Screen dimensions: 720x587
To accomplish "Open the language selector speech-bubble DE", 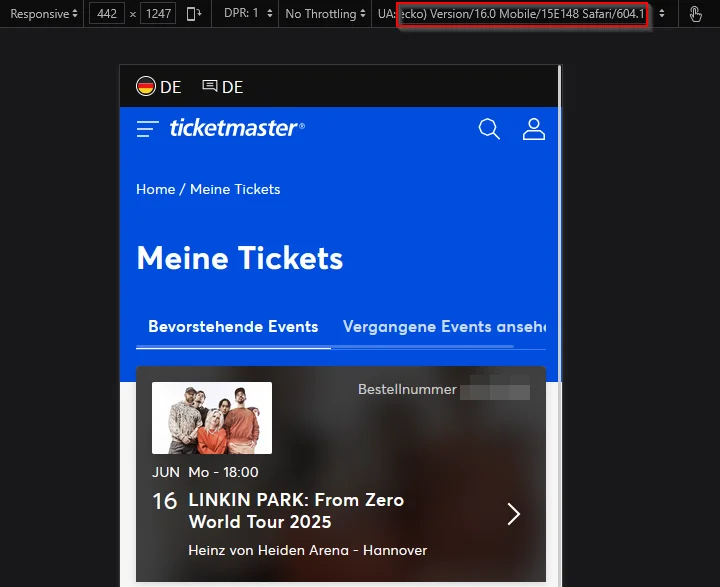I will tap(223, 86).
